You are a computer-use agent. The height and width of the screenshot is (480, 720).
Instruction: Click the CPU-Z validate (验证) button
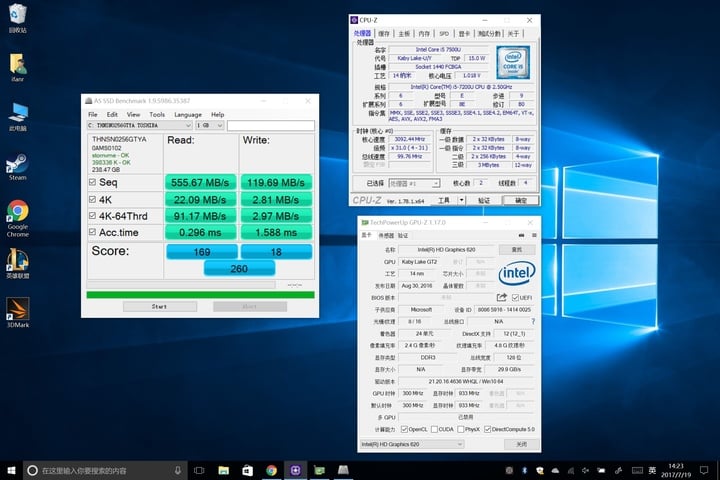coord(484,200)
